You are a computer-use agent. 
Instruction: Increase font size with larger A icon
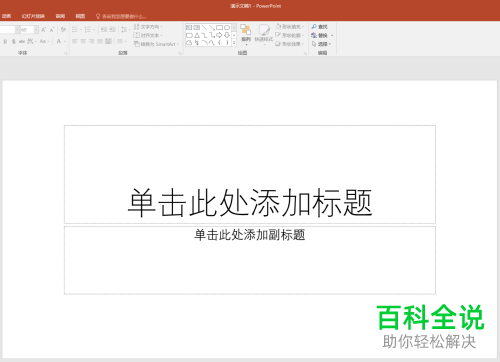(43, 30)
